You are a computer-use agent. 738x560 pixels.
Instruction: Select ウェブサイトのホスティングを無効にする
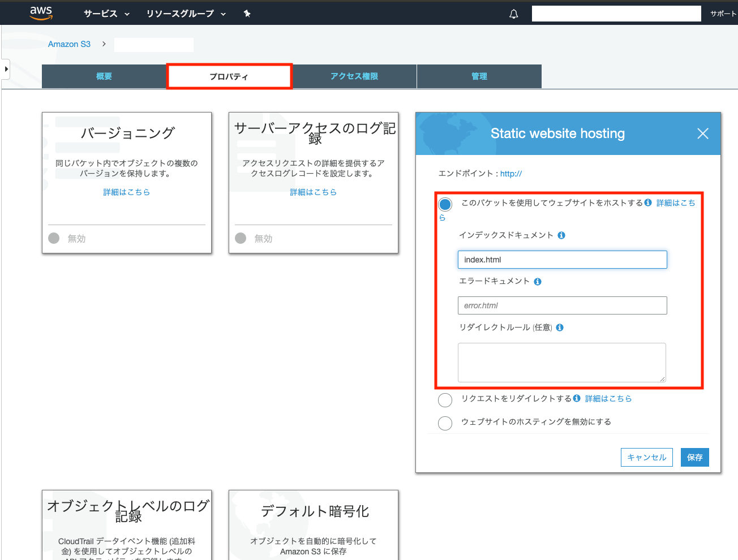pos(445,423)
